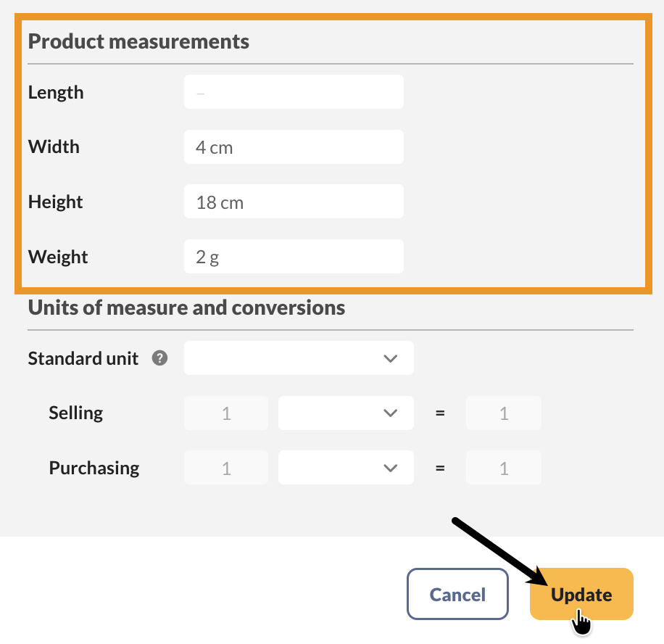Viewport: 664px width, 644px height.
Task: Open the Standard unit dropdown
Action: [x=299, y=358]
